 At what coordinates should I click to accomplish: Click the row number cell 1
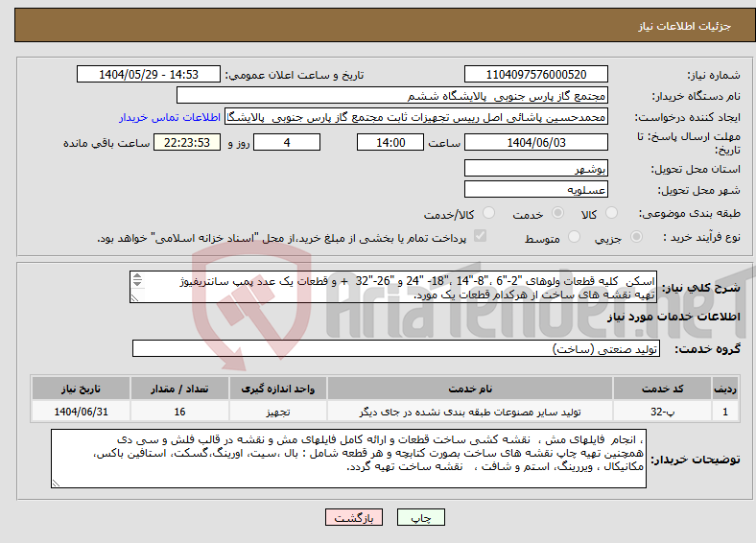point(725,412)
